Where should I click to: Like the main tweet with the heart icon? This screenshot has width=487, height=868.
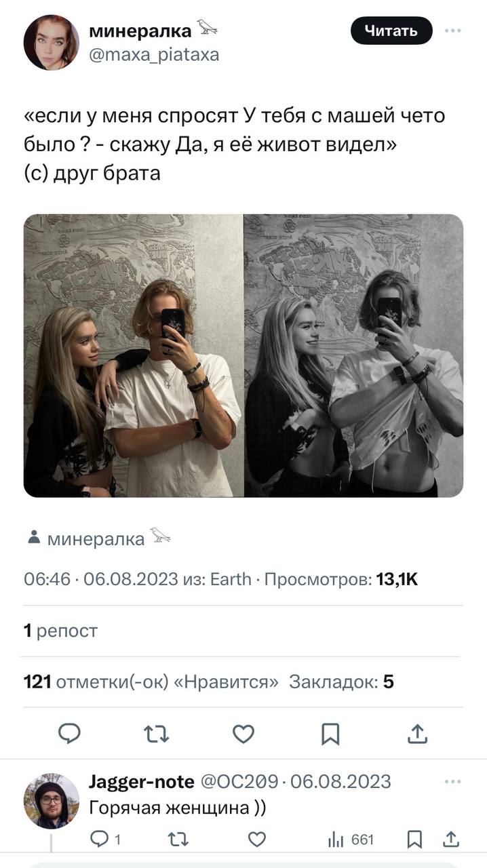[x=243, y=733]
